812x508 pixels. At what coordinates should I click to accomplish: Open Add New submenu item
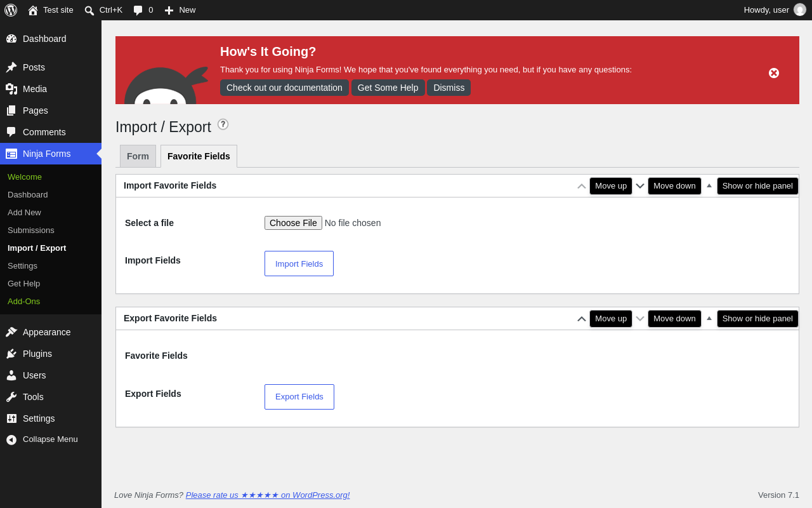[24, 213]
